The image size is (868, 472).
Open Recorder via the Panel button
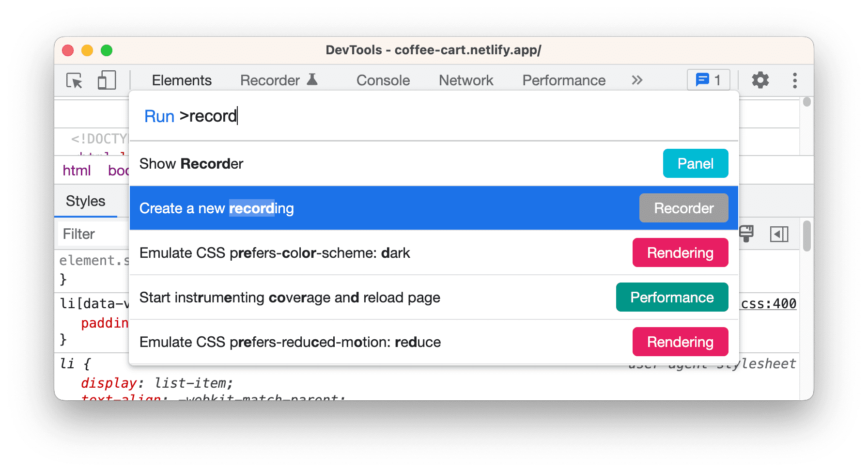pyautogui.click(x=695, y=163)
